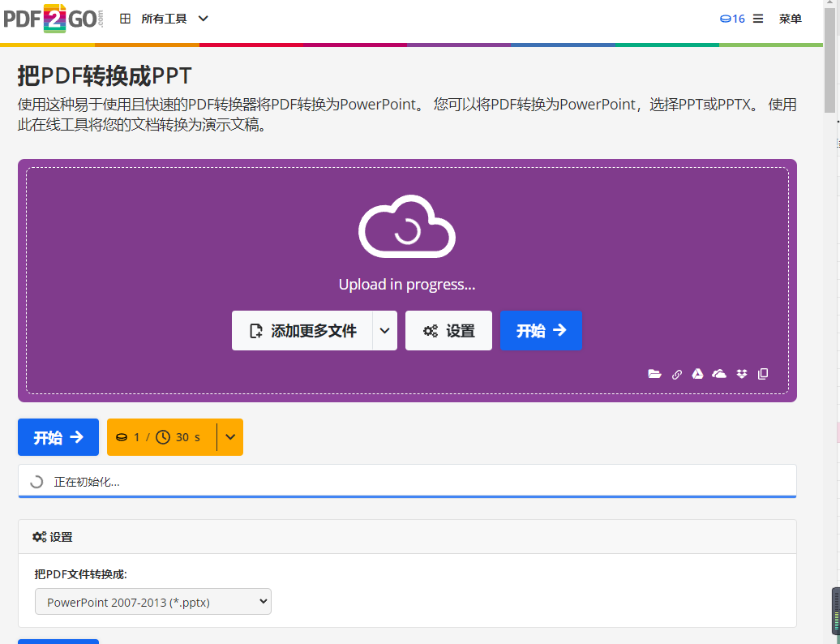Open the 菜单 menu

(x=791, y=19)
